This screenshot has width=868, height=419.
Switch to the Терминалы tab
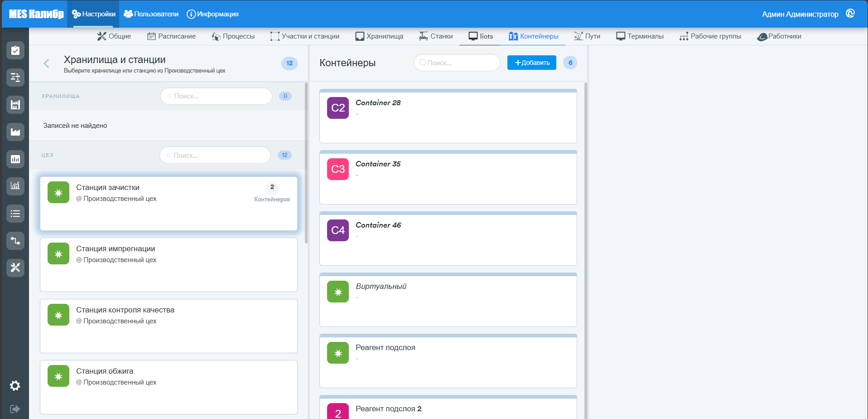pos(640,36)
